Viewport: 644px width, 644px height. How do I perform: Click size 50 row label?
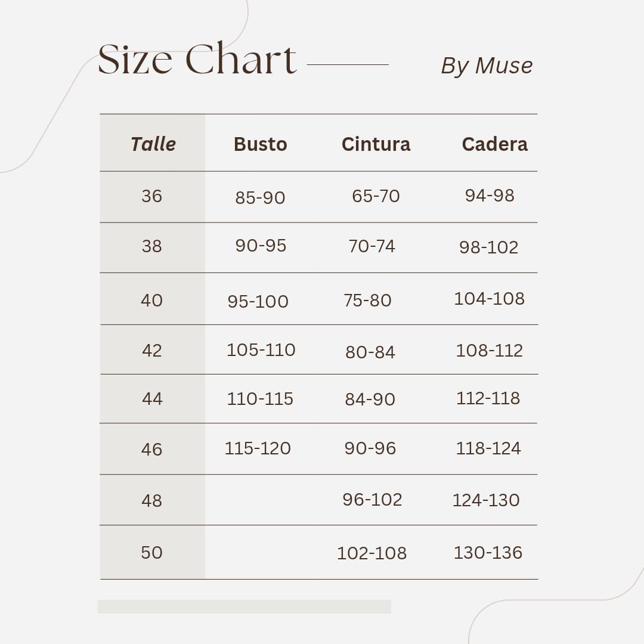click(x=152, y=553)
